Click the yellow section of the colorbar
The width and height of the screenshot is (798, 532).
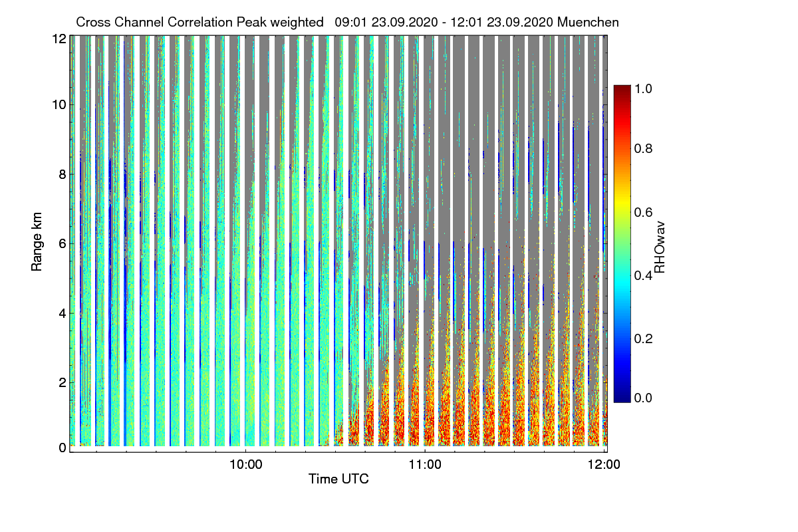[x=622, y=203]
